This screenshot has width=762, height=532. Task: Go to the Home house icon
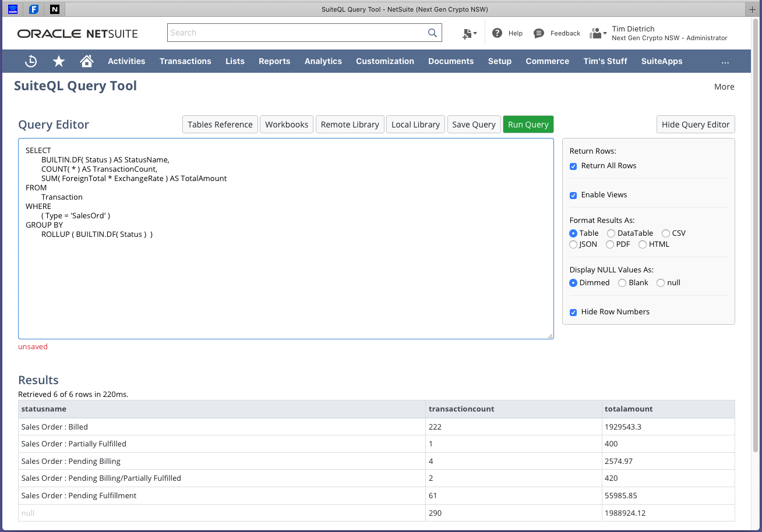click(87, 61)
